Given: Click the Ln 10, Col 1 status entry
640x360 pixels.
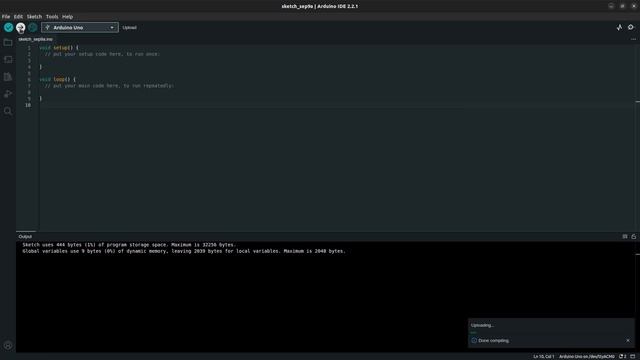Looking at the screenshot, I should click(543, 357).
